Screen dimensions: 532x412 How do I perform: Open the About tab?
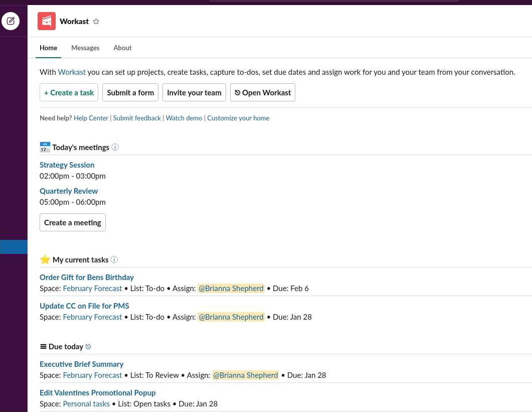point(122,48)
